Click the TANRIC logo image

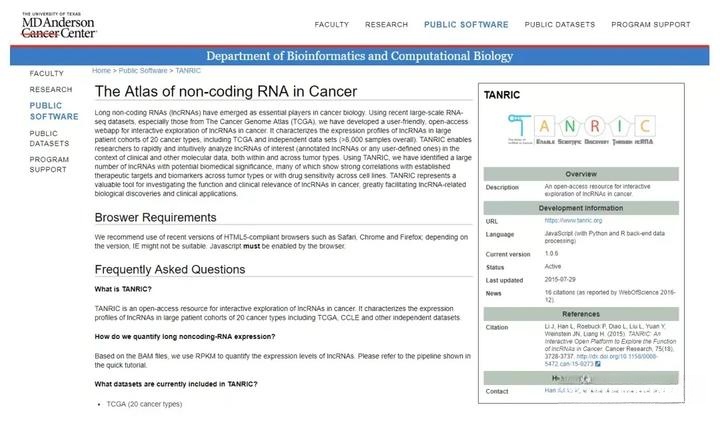[581, 129]
